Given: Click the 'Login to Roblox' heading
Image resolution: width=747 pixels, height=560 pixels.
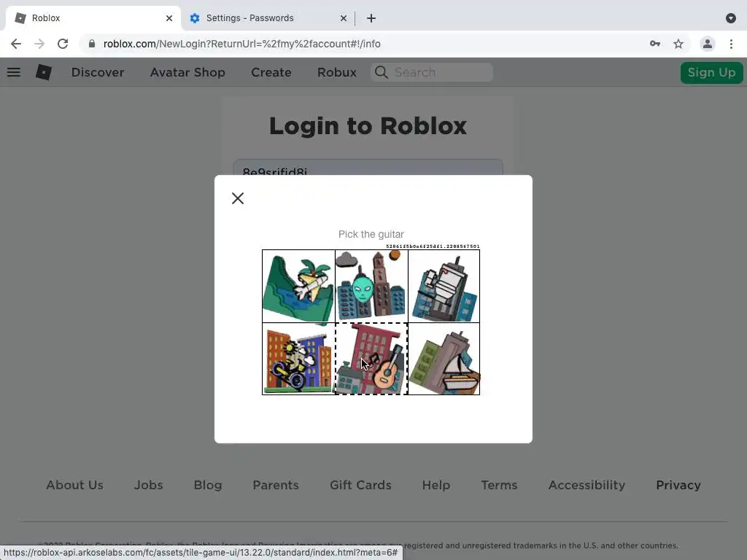Looking at the screenshot, I should point(368,125).
